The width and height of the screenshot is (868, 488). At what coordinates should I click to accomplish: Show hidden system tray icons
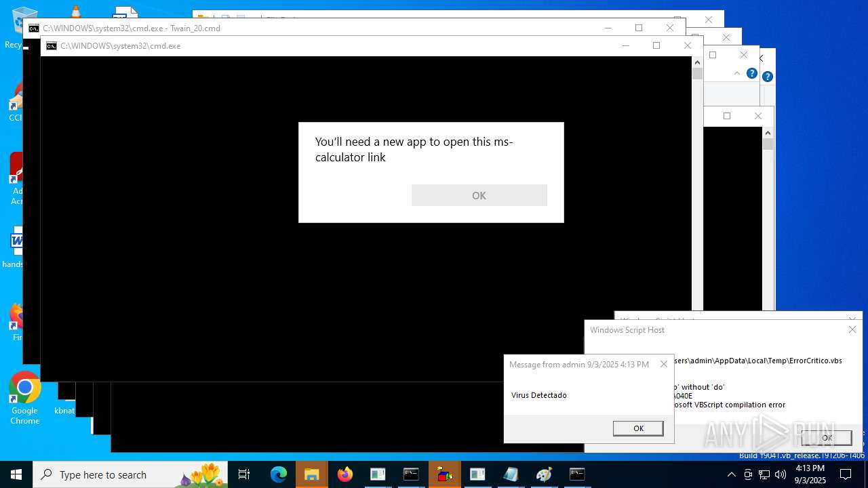pos(731,474)
